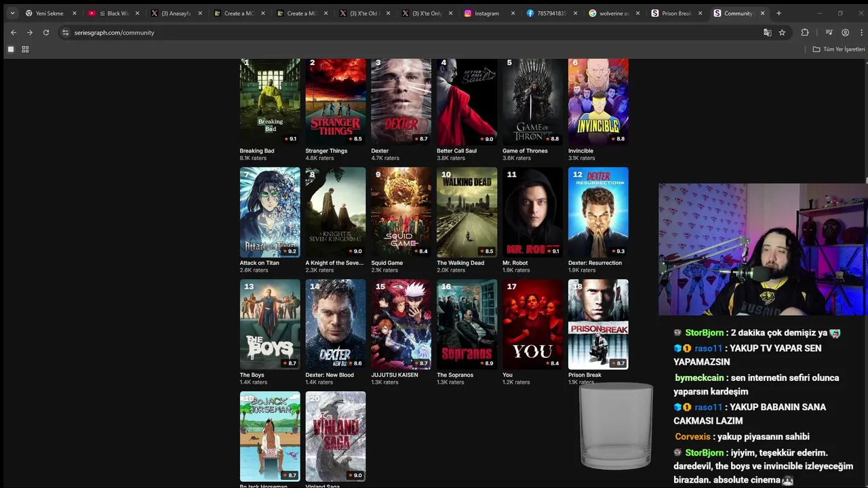Open a new browser tab
The image size is (868, 488).
(x=778, y=13)
